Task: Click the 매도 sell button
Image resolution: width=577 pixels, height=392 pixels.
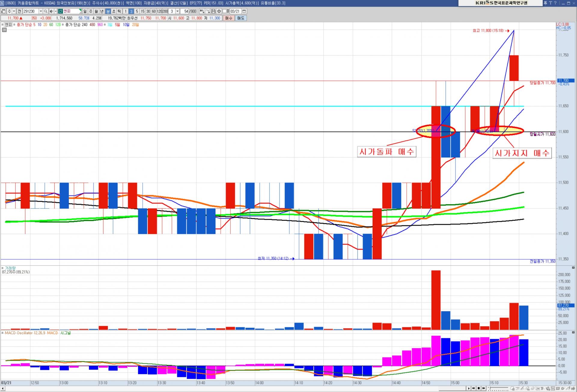Action: tap(241, 18)
